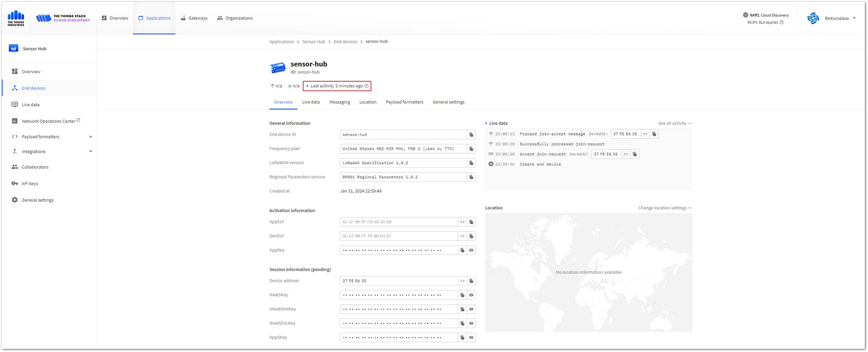Open the top Overview menu
Viewport: 868px width, 352px height.
115,18
